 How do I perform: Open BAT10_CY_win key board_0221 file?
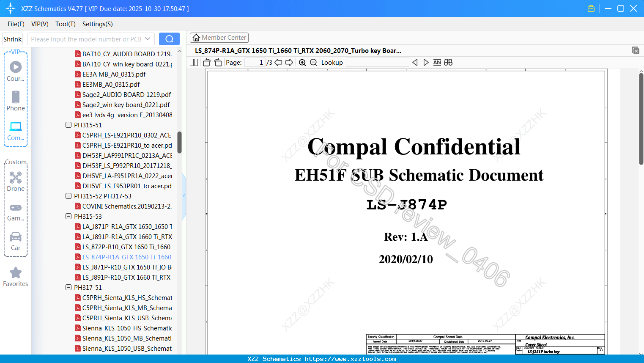[123, 64]
